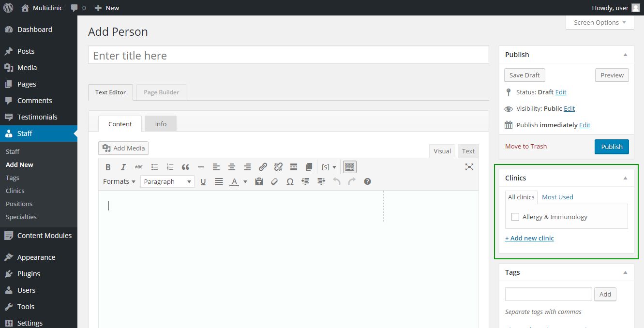
Task: Insert a numbered list
Action: tap(170, 167)
